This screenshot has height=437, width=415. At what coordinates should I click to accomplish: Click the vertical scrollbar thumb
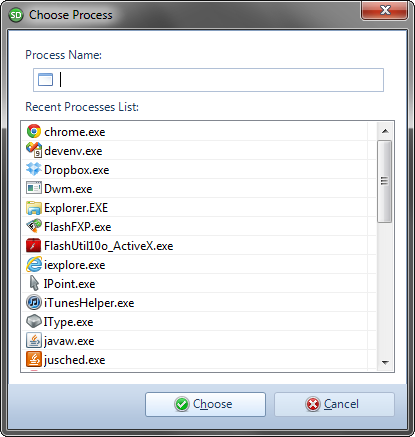[384, 181]
